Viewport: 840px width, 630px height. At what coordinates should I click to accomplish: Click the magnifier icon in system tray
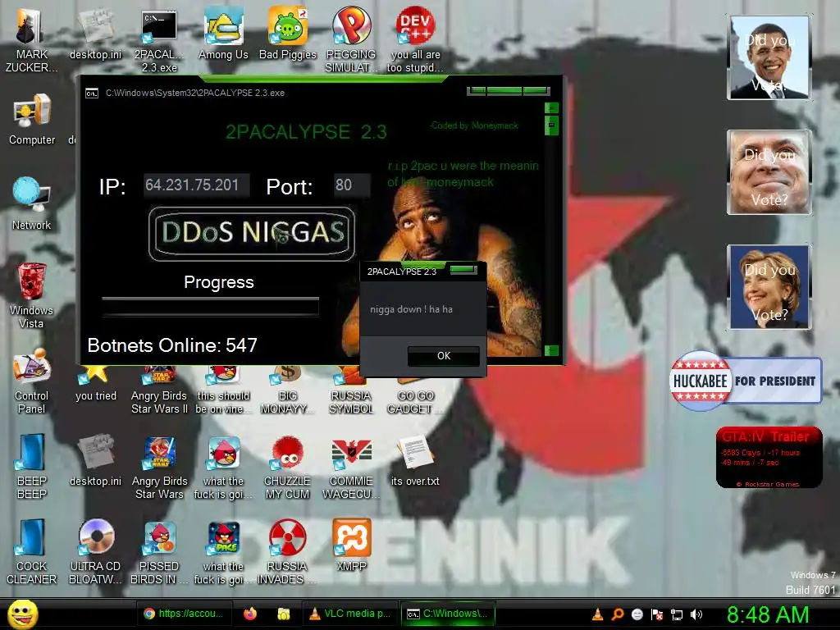[x=617, y=614]
